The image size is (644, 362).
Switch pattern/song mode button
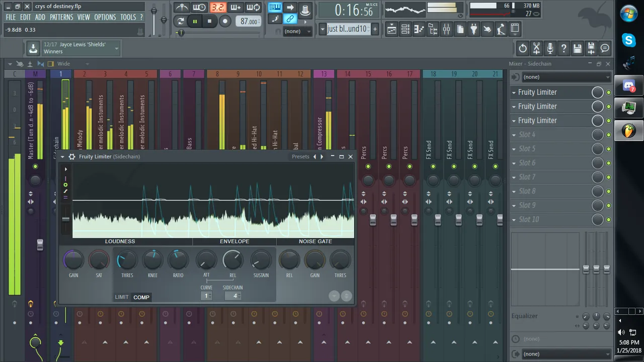point(181,21)
